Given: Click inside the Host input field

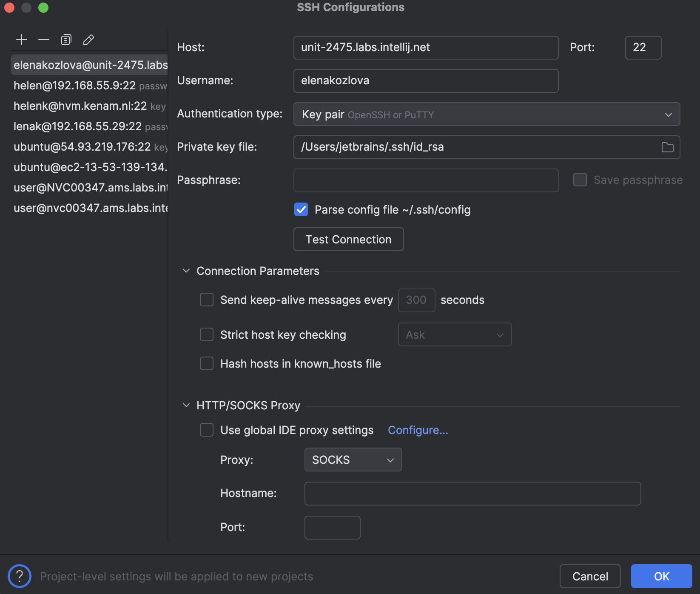Looking at the screenshot, I should tap(425, 47).
